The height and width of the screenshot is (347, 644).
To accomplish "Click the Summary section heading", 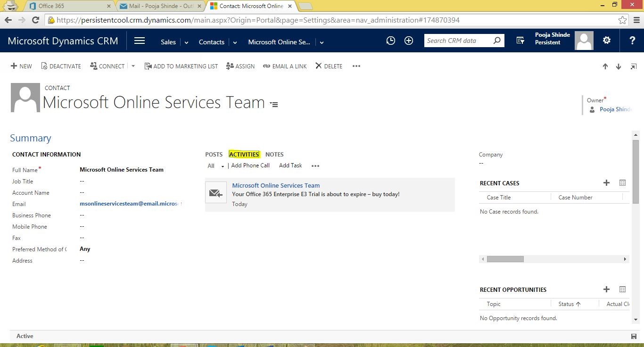I will click(31, 138).
